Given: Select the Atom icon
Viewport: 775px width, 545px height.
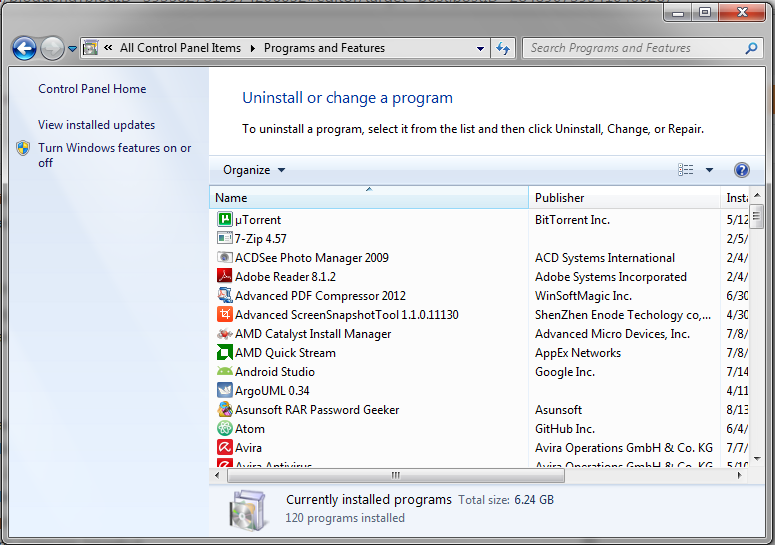Looking at the screenshot, I should point(225,428).
